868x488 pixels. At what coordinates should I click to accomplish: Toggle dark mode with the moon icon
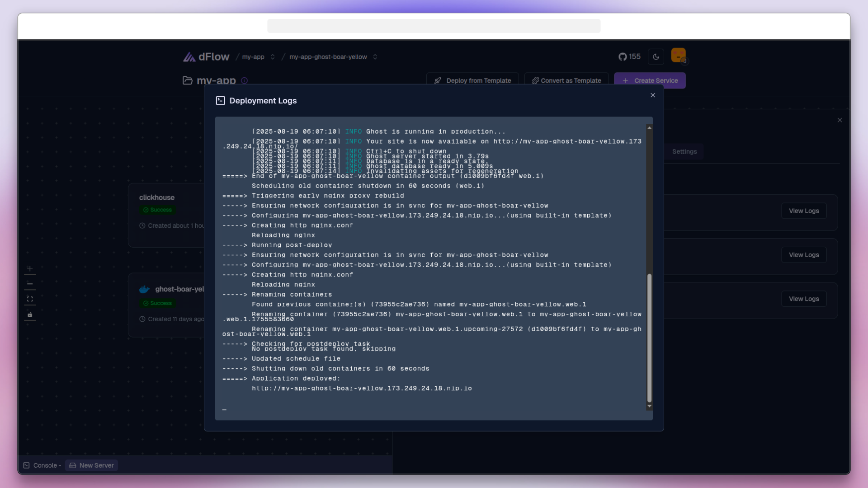pyautogui.click(x=656, y=56)
